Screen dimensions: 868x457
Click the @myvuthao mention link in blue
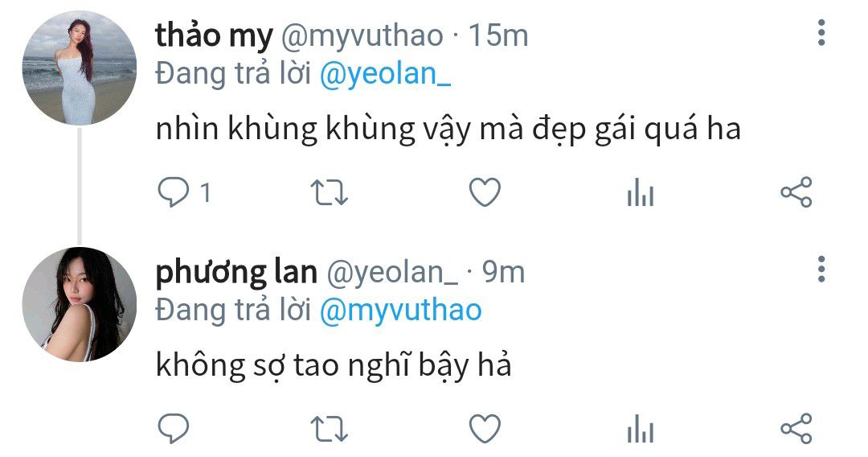click(x=401, y=311)
